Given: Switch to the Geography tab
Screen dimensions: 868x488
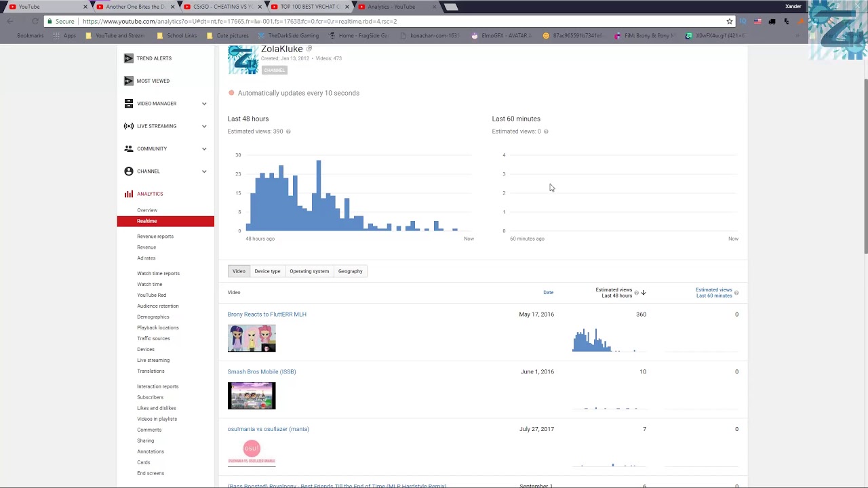Looking at the screenshot, I should 351,271.
